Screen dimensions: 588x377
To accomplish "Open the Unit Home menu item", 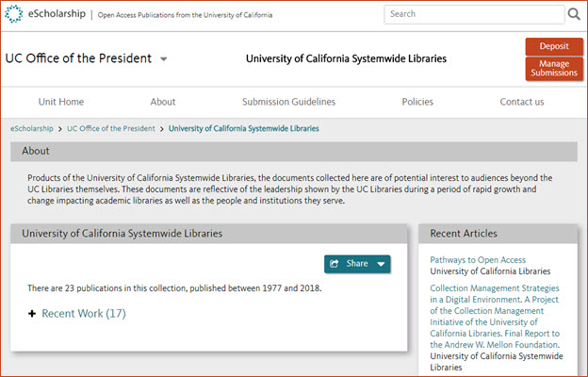I will pos(61,102).
